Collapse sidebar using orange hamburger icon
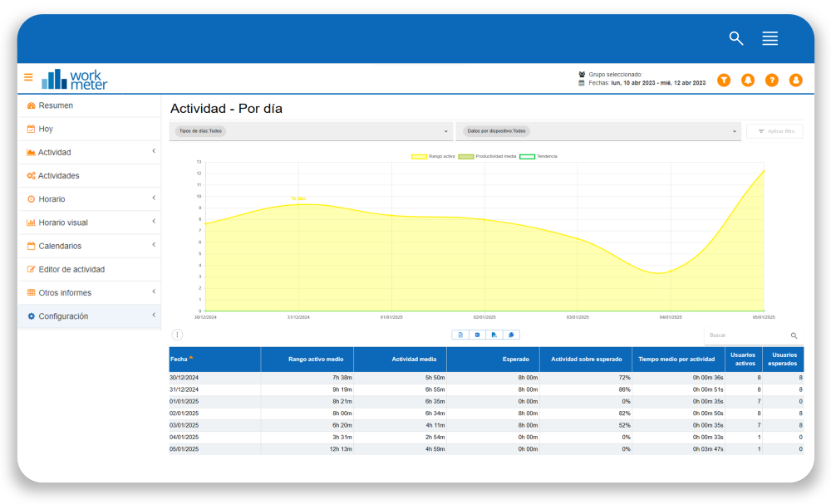The height and width of the screenshot is (504, 831). (28, 77)
